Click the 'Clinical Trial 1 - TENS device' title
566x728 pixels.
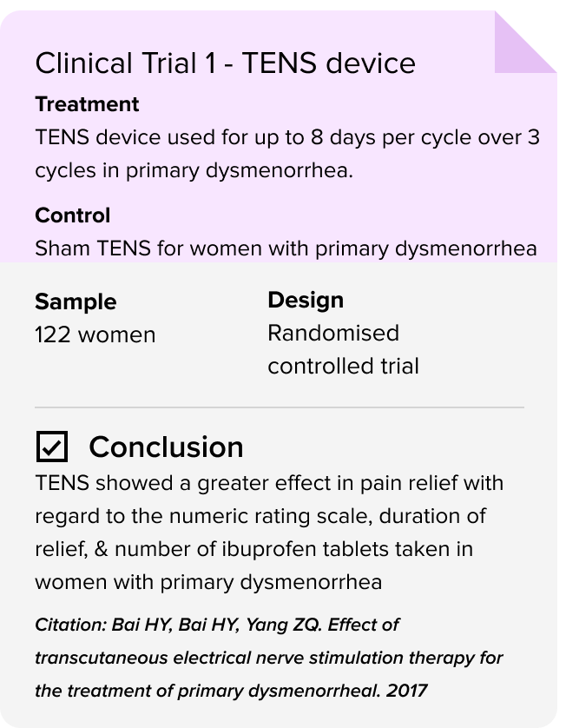(225, 63)
